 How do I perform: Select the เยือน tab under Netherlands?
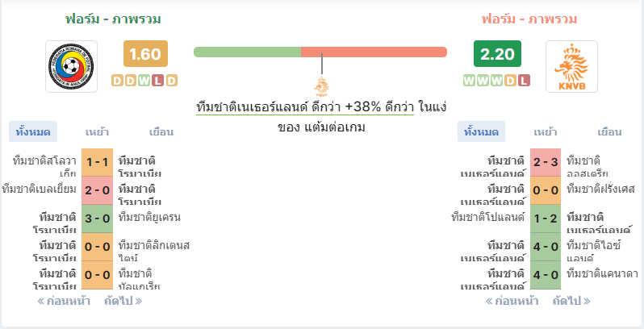pyautogui.click(x=609, y=132)
